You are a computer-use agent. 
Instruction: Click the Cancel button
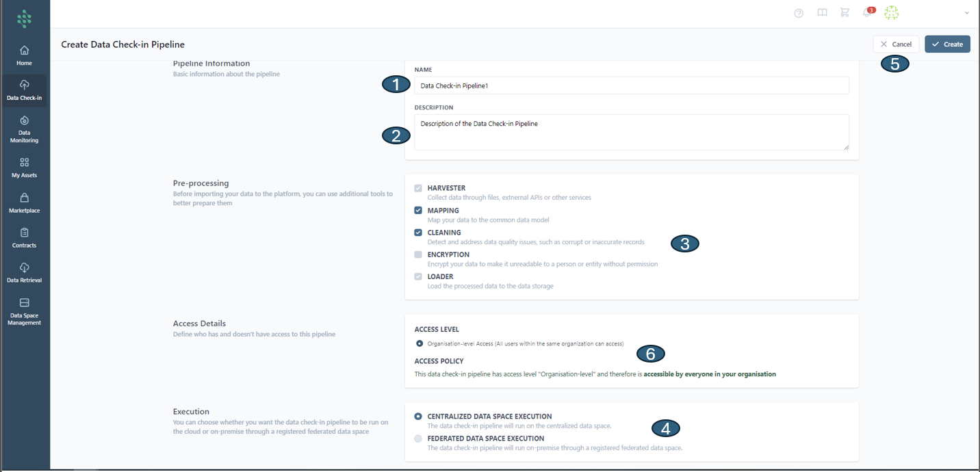pyautogui.click(x=896, y=44)
